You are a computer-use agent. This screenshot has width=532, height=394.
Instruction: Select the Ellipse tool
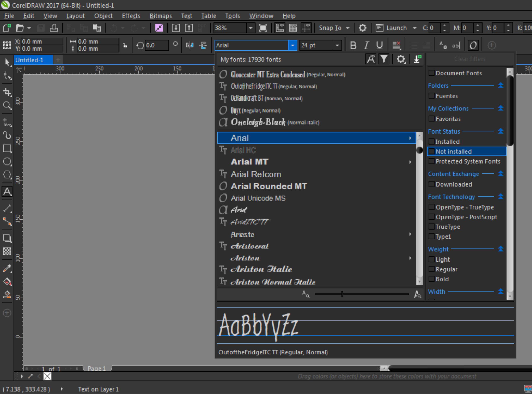click(x=7, y=162)
